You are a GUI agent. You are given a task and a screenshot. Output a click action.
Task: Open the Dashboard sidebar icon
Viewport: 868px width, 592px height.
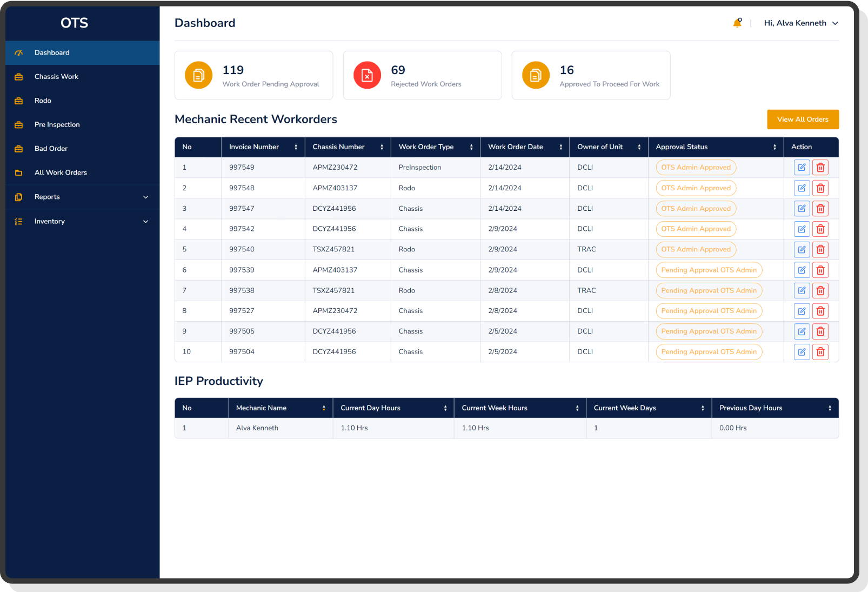pyautogui.click(x=19, y=52)
